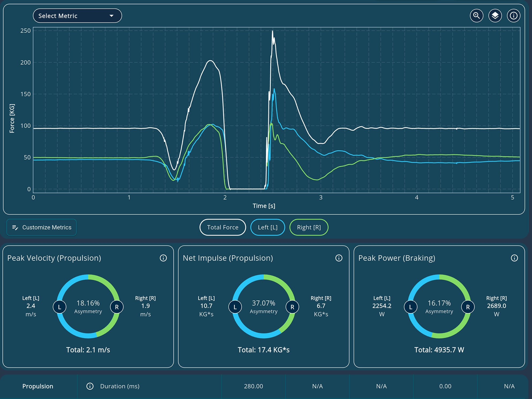Click Left [L] 2.4 m/s value

coord(31,306)
